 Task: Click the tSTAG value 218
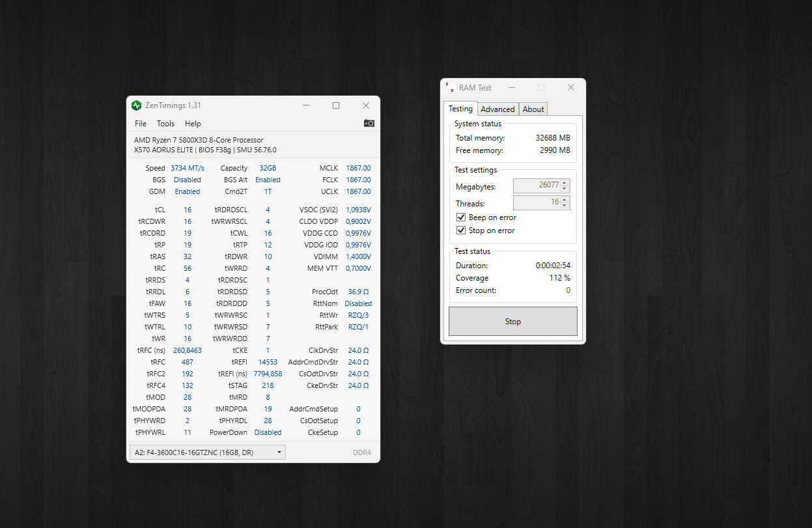pyautogui.click(x=268, y=385)
